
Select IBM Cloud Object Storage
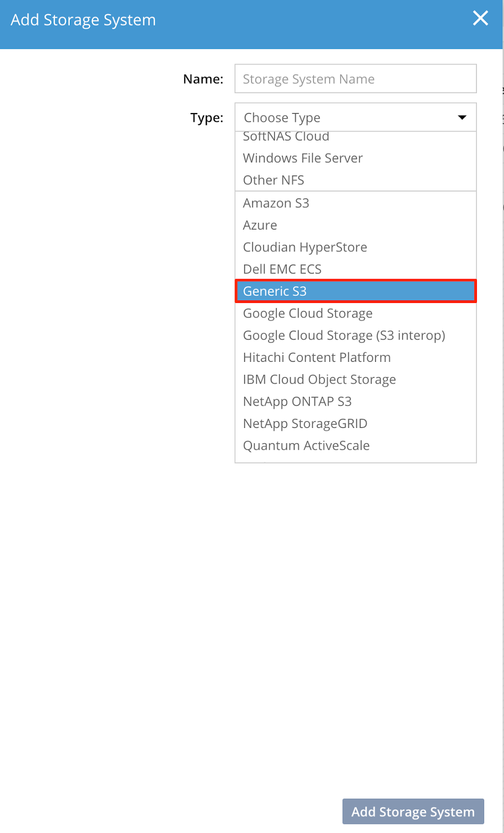click(x=319, y=380)
